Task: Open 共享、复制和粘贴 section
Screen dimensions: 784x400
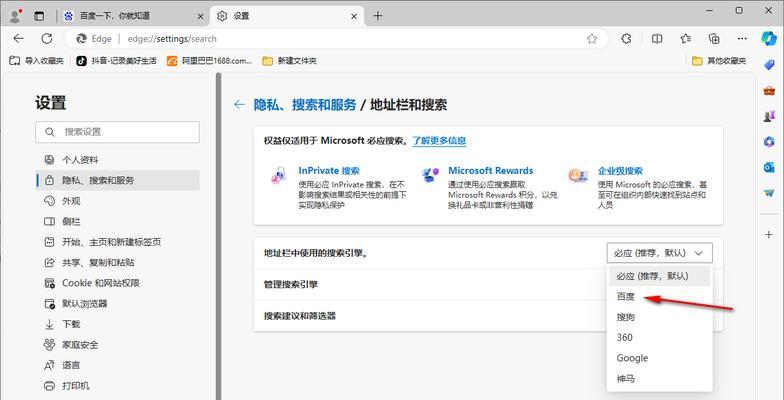Action: pos(118,262)
